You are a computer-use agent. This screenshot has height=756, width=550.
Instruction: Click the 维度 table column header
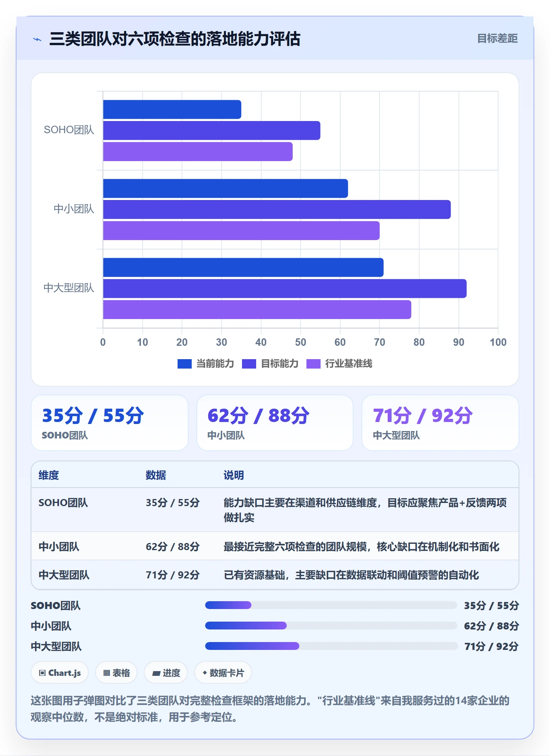[49, 475]
